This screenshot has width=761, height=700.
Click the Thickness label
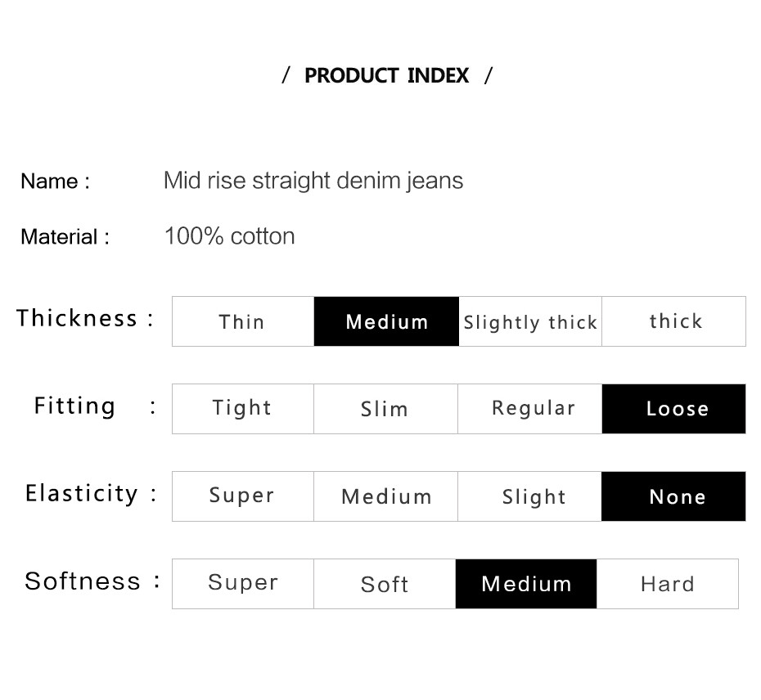[x=77, y=318]
